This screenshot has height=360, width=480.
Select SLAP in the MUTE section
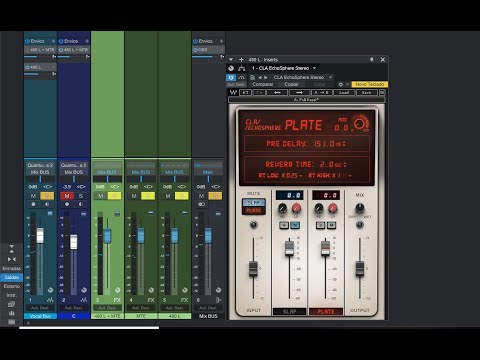point(254,202)
